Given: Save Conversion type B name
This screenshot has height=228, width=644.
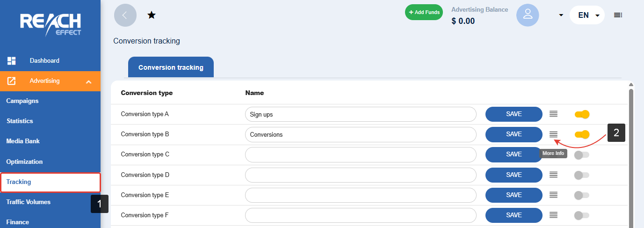Looking at the screenshot, I should point(514,134).
